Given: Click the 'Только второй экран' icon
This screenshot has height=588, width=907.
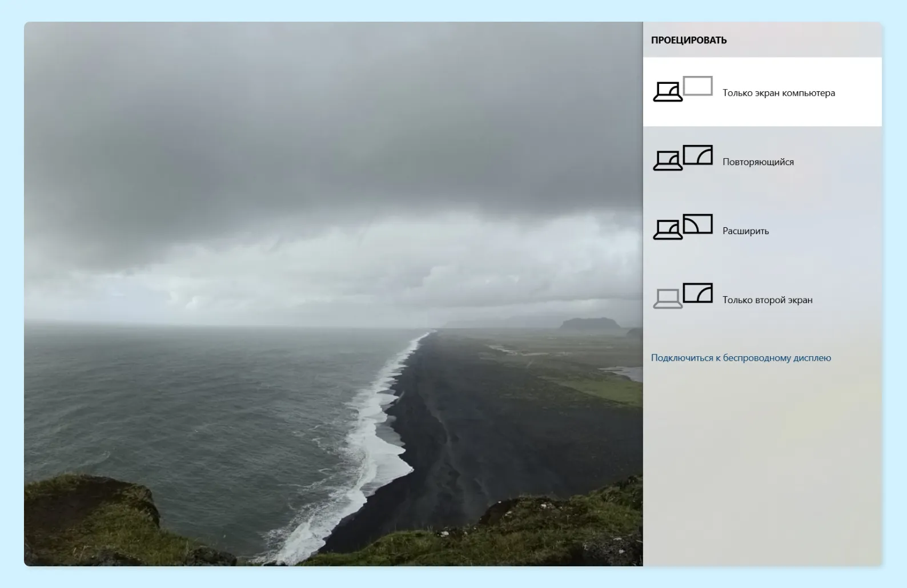Looking at the screenshot, I should point(683,296).
